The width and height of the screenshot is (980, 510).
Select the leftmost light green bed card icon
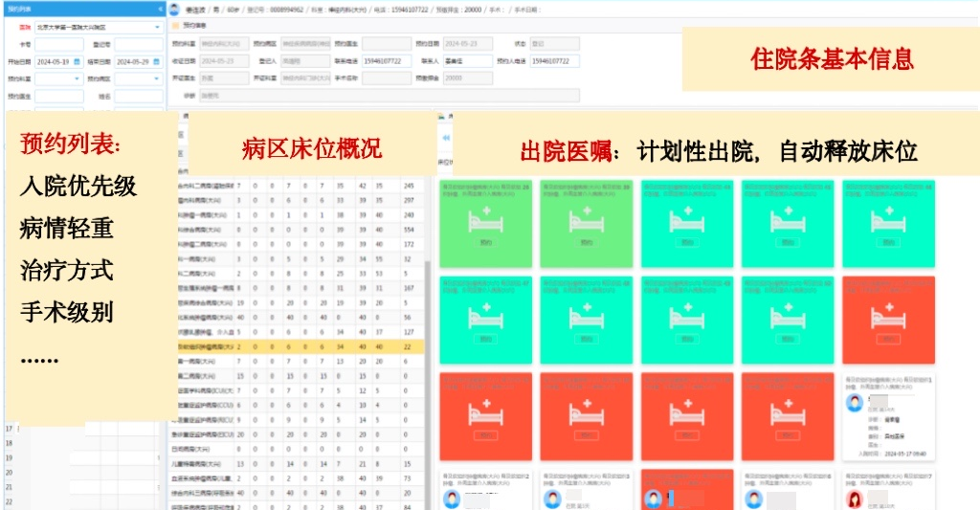[485, 221]
